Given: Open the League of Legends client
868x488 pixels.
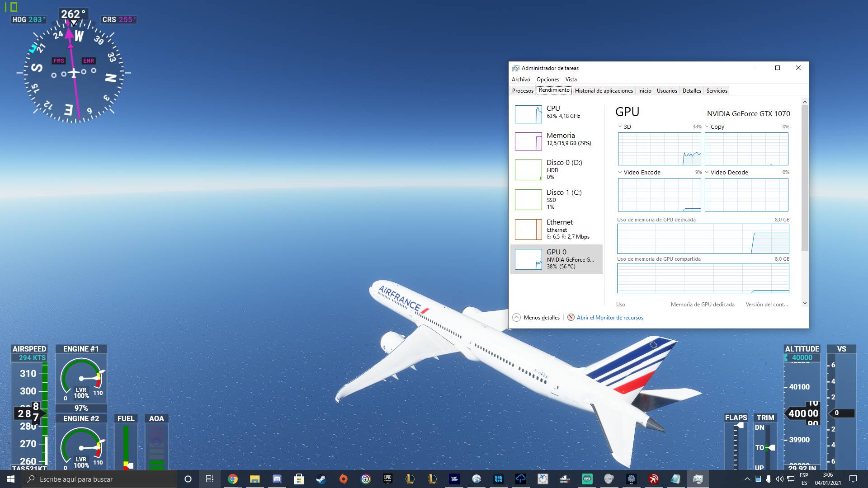Looking at the screenshot, I should pyautogui.click(x=410, y=479).
